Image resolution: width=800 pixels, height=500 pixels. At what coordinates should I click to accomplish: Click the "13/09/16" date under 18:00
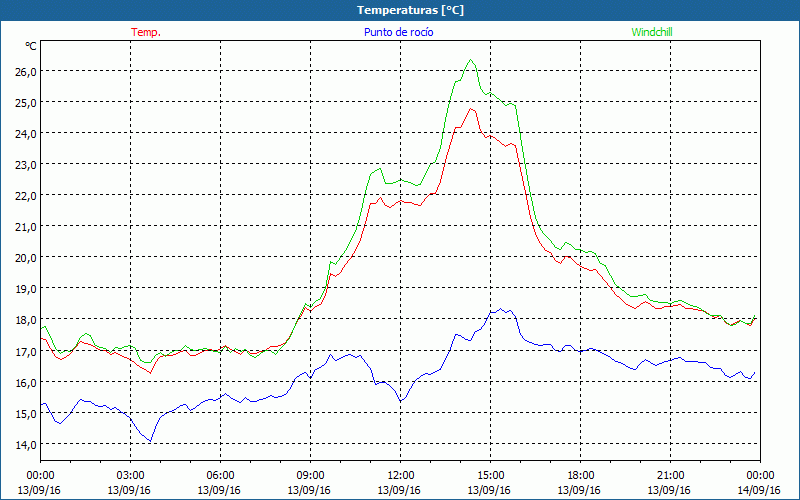pyautogui.click(x=579, y=490)
